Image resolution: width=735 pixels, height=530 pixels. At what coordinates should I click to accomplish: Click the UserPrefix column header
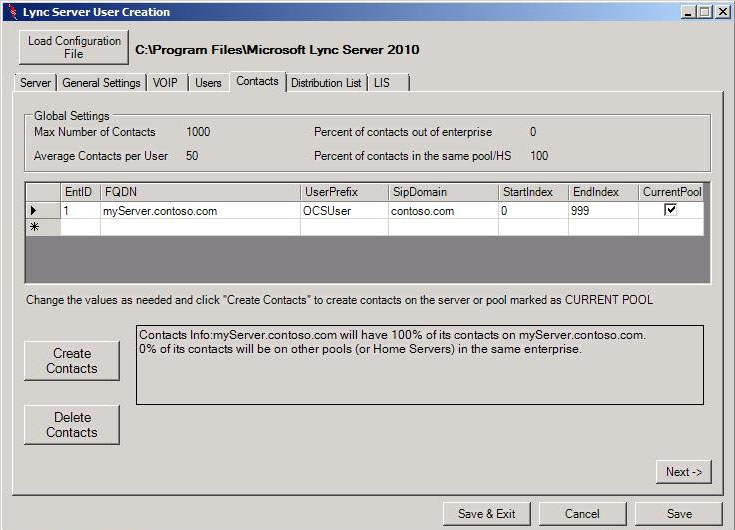tap(345, 192)
